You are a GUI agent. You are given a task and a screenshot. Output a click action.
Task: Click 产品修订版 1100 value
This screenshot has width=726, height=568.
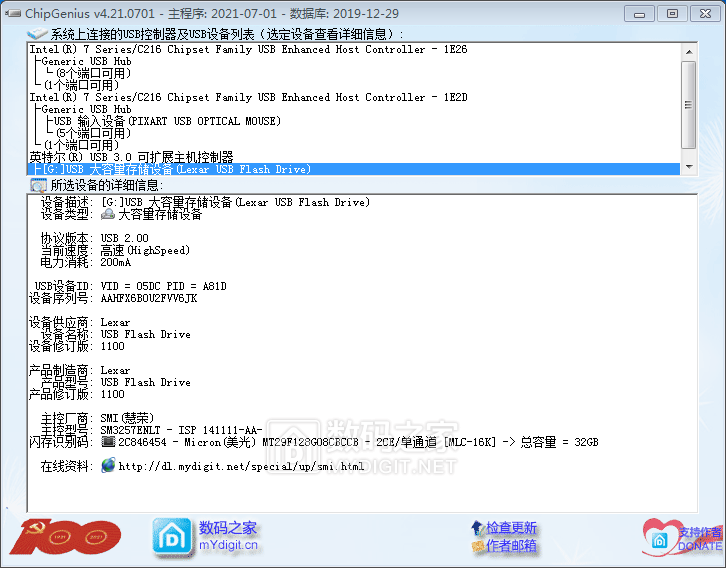(x=113, y=394)
